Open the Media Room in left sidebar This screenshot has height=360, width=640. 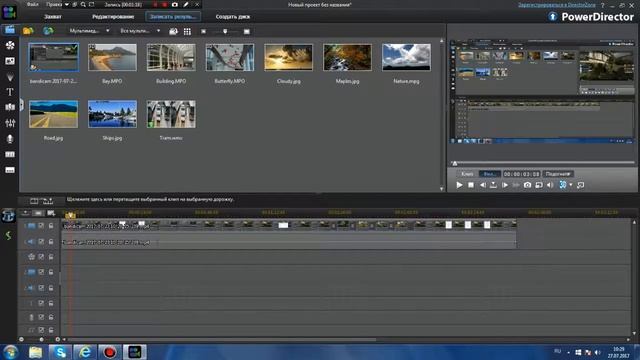tap(9, 30)
